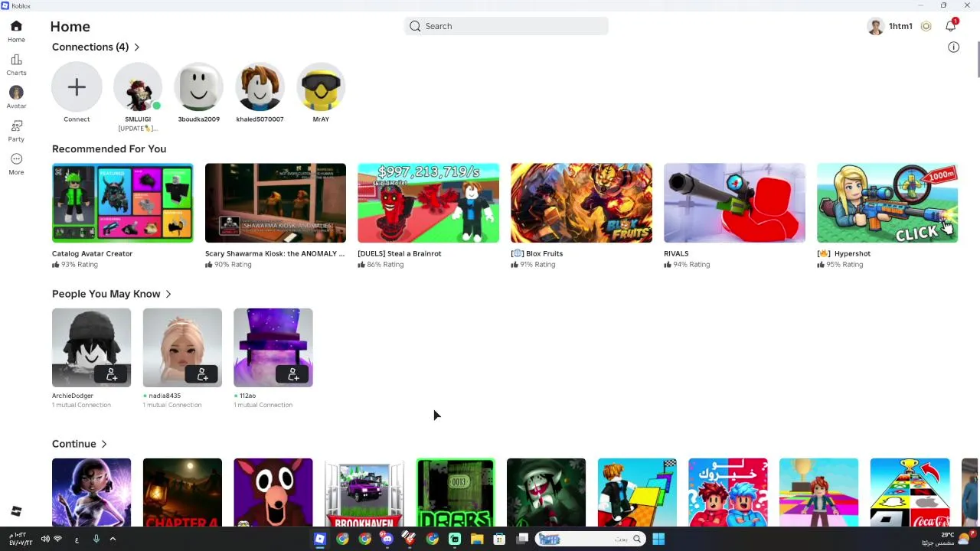980x551 pixels.
Task: Click the 112ao name text
Action: pyautogui.click(x=247, y=396)
